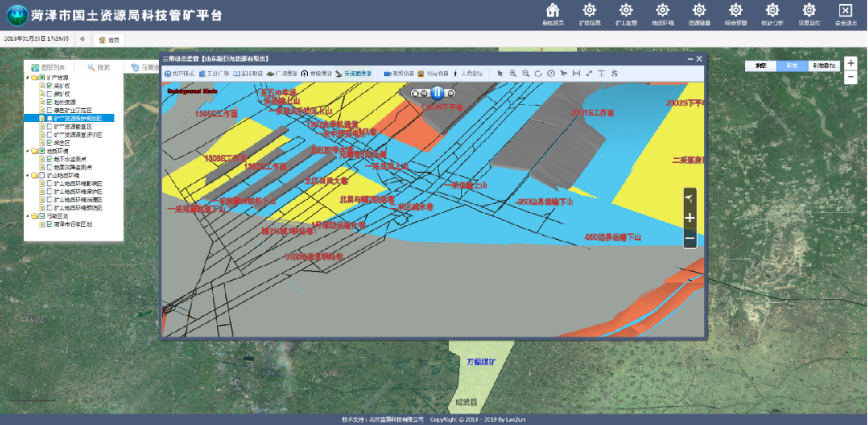Open 统计分析 gear icon in header
Screen dimensions: 868x425
pos(771,11)
